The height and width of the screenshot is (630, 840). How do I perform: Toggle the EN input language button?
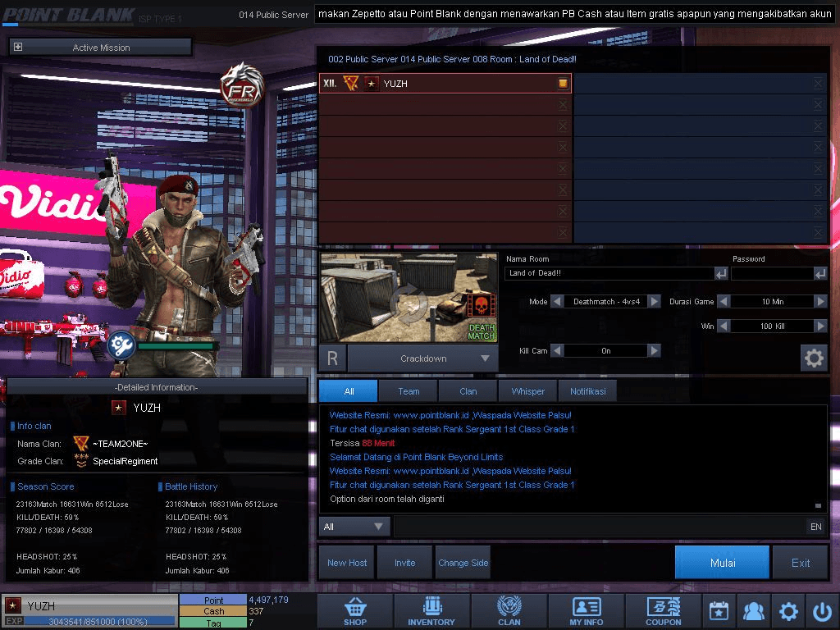click(816, 527)
